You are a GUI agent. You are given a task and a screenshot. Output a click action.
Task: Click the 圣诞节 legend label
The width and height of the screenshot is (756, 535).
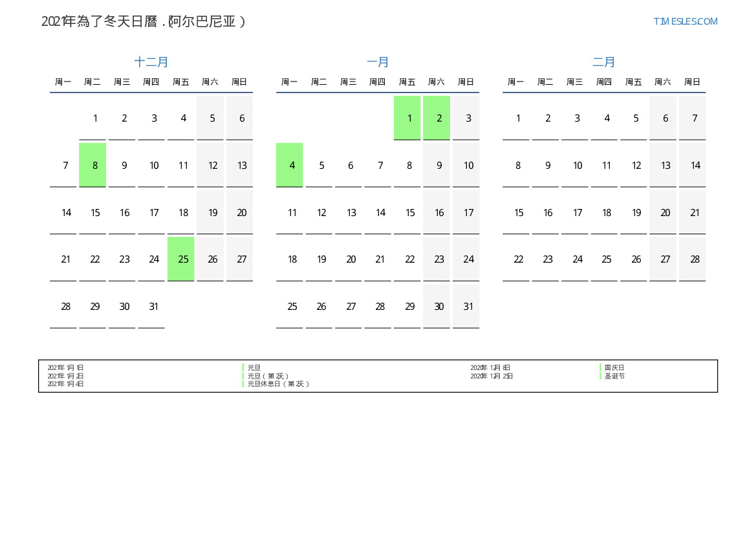pos(614,376)
